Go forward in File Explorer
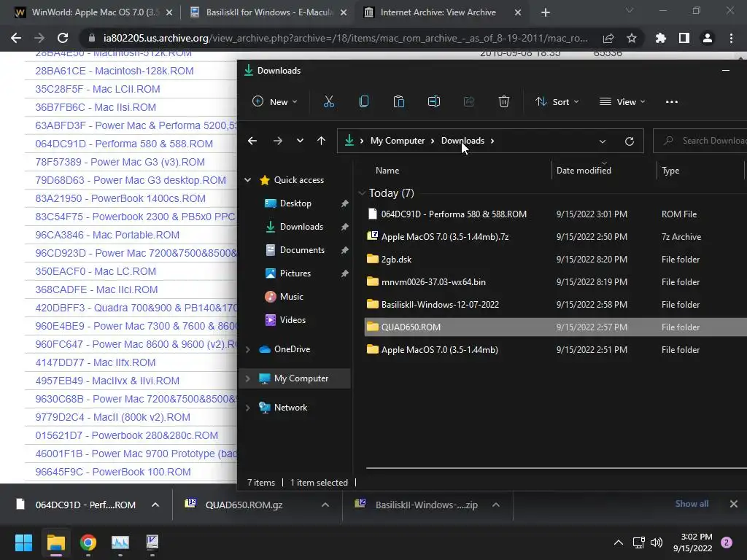Image resolution: width=747 pixels, height=560 pixels. pos(278,141)
